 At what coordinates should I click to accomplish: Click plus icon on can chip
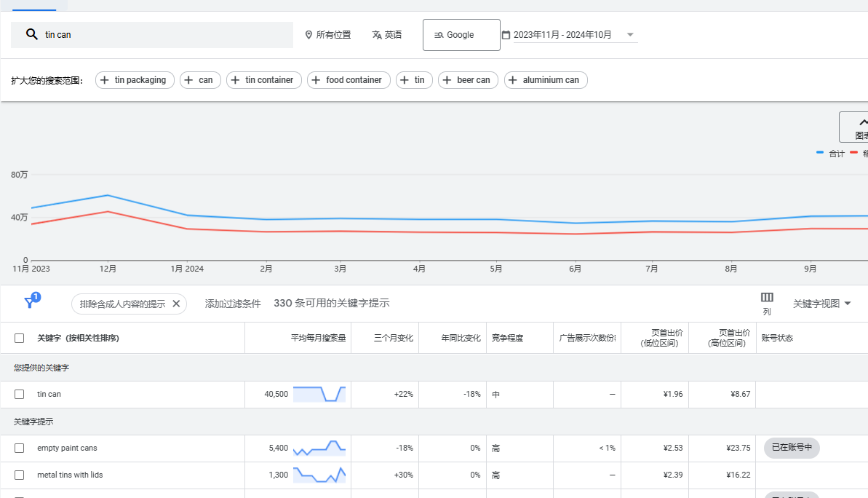(188, 80)
